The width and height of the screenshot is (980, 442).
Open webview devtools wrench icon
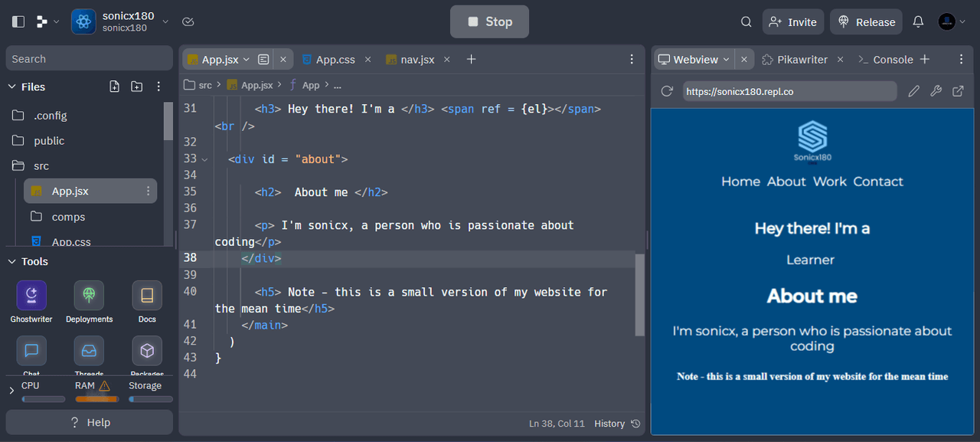[936, 91]
